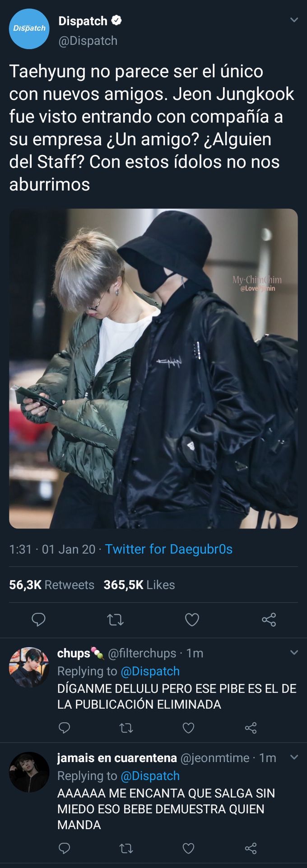
Task: Retweet the reply from chups
Action: [126, 728]
